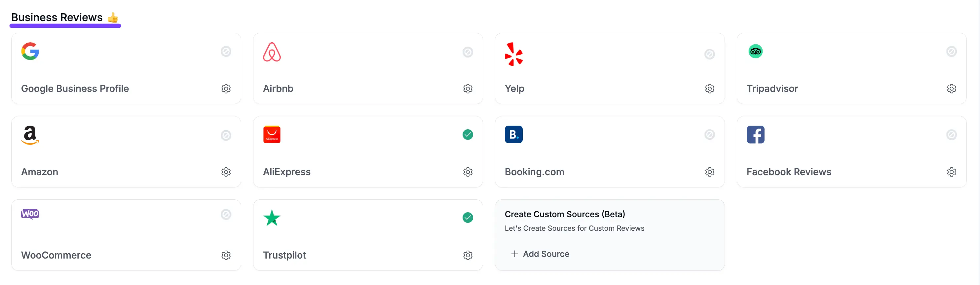Click the Booking.com card label
The height and width of the screenshot is (285, 980).
pos(535,172)
